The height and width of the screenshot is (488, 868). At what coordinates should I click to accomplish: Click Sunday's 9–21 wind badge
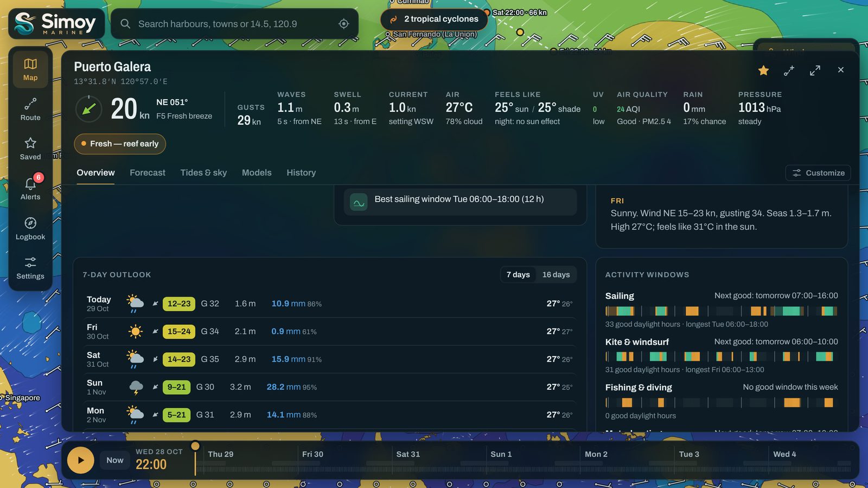[176, 387]
